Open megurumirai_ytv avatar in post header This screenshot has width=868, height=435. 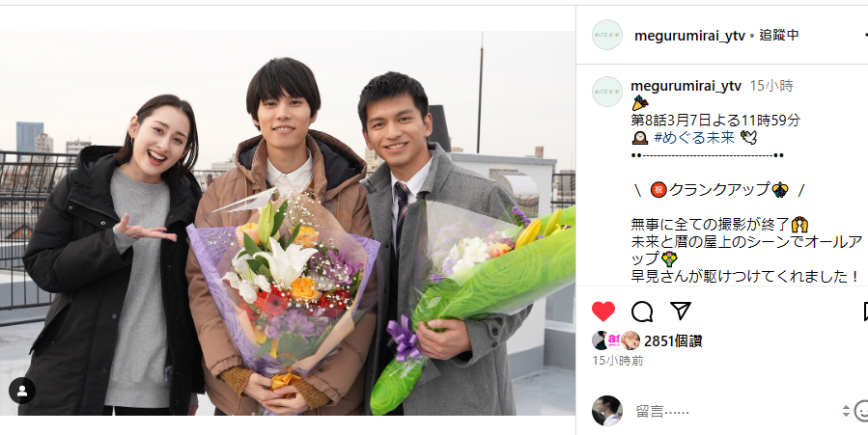[606, 35]
